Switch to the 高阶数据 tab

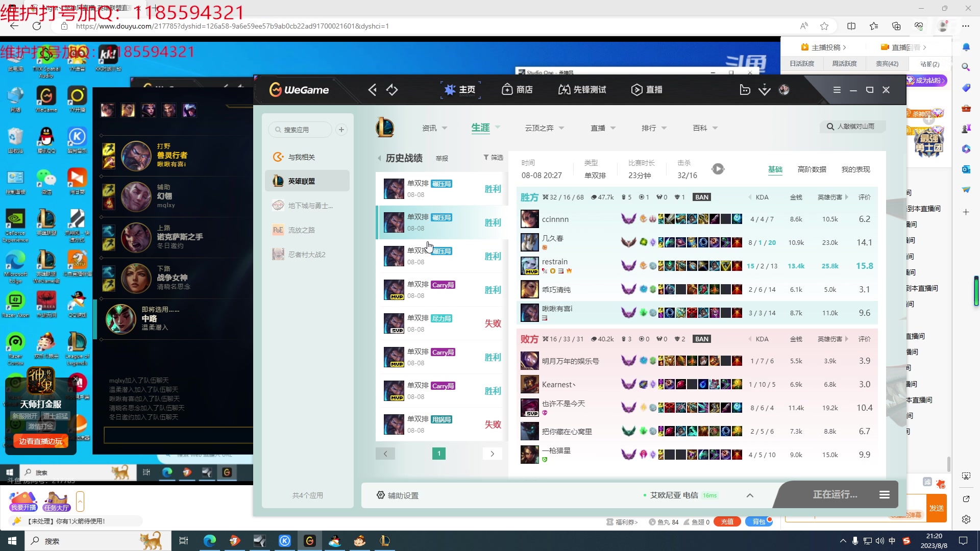tap(812, 169)
